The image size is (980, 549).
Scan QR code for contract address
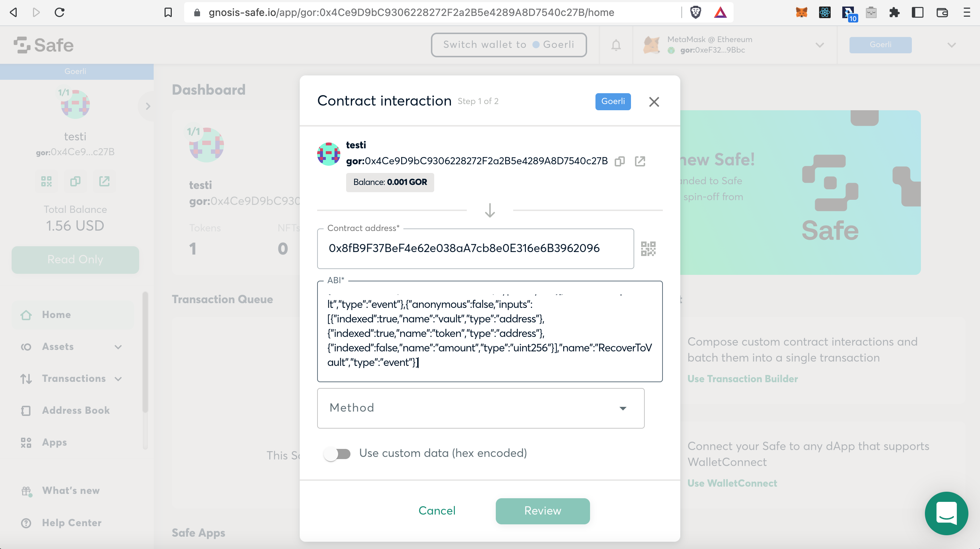coord(648,249)
